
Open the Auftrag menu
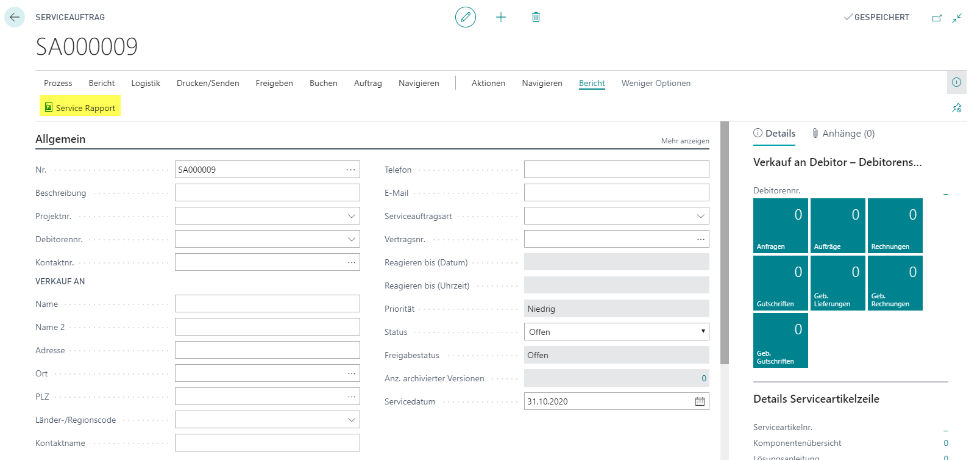368,83
